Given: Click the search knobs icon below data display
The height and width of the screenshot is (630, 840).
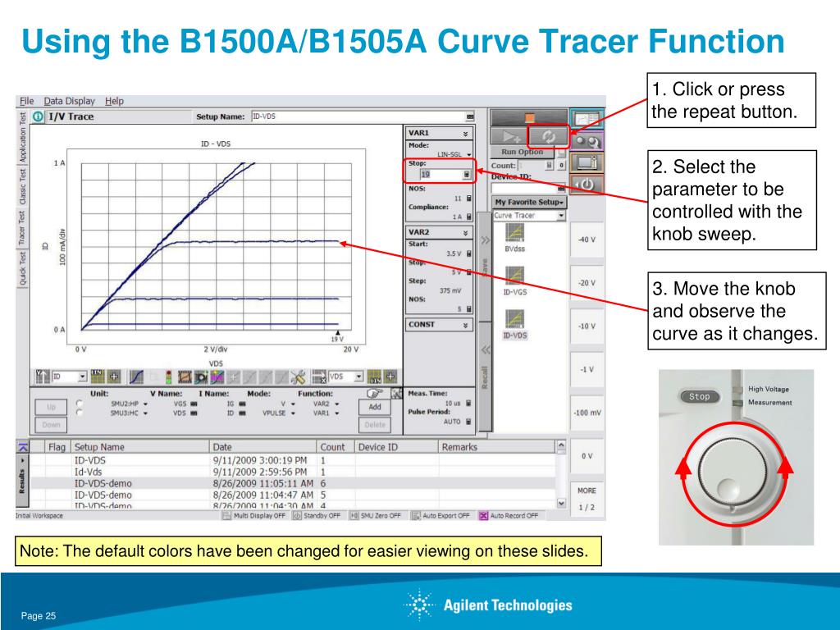Looking at the screenshot, I should tap(587, 141).
